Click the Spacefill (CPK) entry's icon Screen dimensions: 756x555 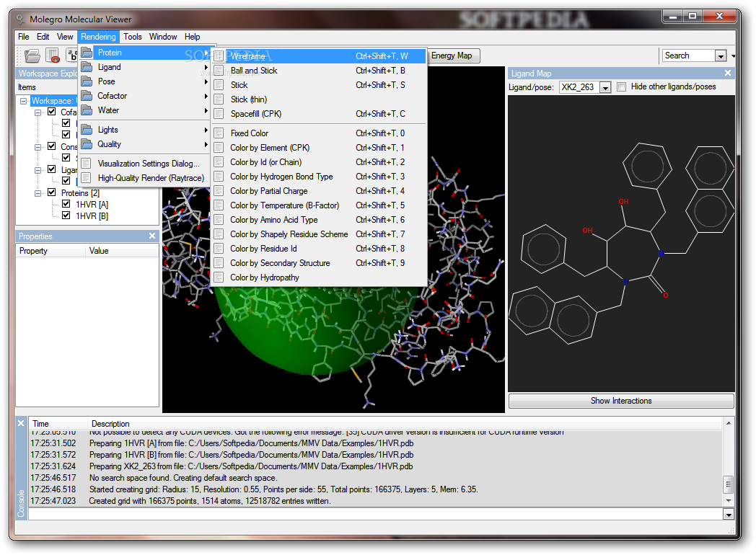(x=219, y=114)
